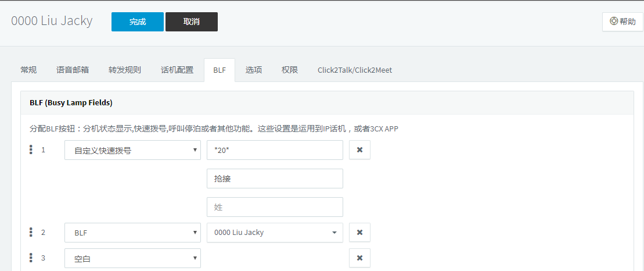Click the 取消 cancel button
The width and height of the screenshot is (644, 271).
pyautogui.click(x=192, y=22)
